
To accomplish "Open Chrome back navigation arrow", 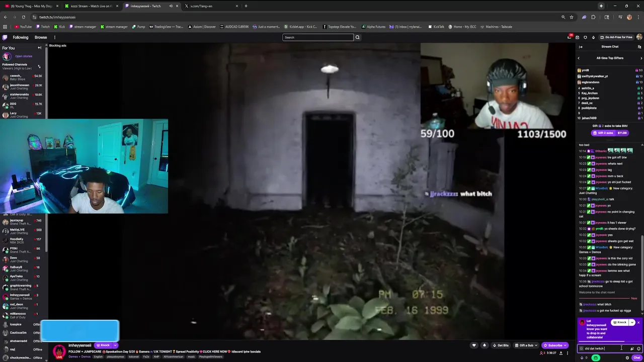I will (x=5, y=17).
